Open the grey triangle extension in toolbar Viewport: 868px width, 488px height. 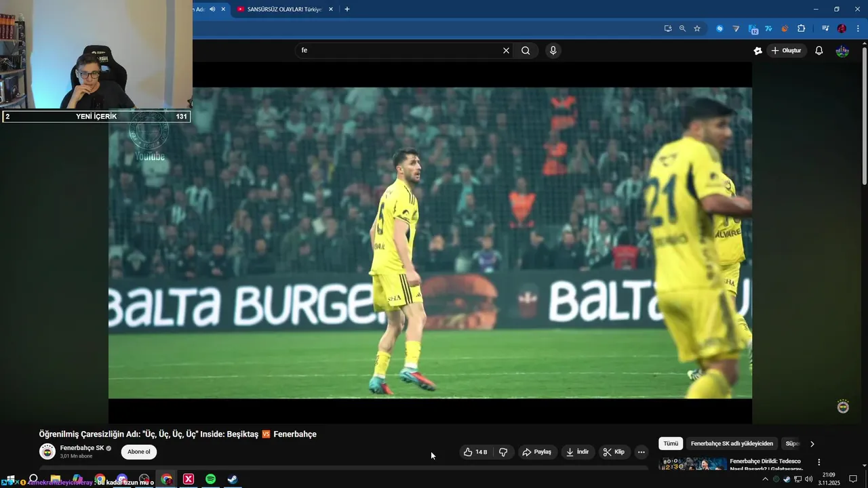pyautogui.click(x=736, y=28)
